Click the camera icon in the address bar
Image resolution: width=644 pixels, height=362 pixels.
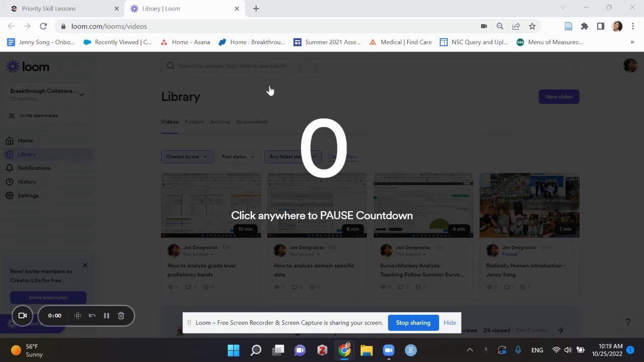[484, 26]
